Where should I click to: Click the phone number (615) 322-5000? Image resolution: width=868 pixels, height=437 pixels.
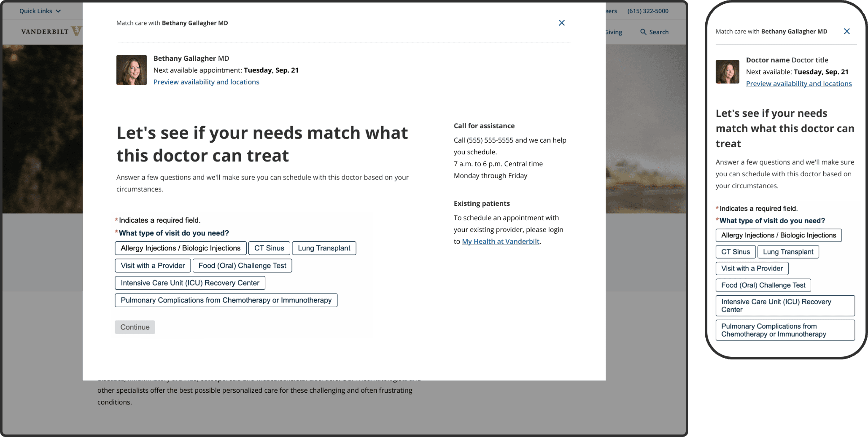648,11
